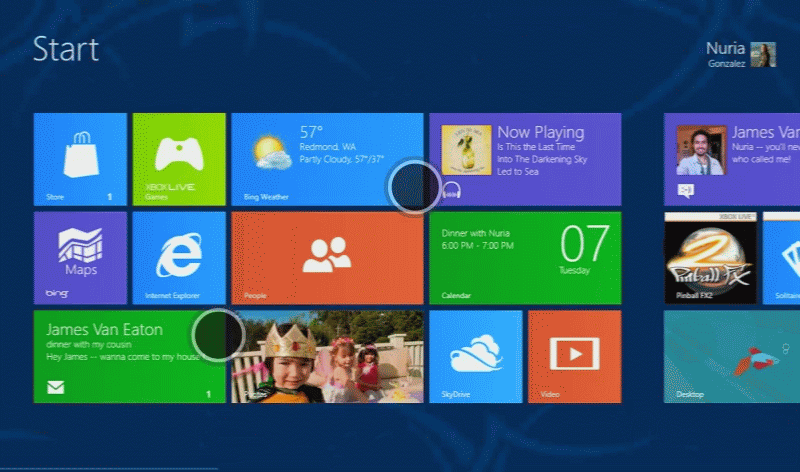Click the 'Redmond, WA' location text
Viewport: 800px width, 472px height.
(x=328, y=147)
